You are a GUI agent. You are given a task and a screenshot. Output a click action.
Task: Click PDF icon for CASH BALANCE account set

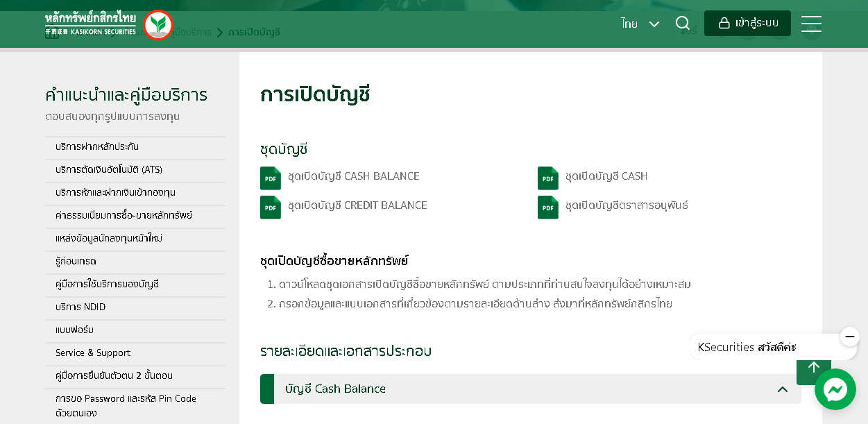[271, 178]
